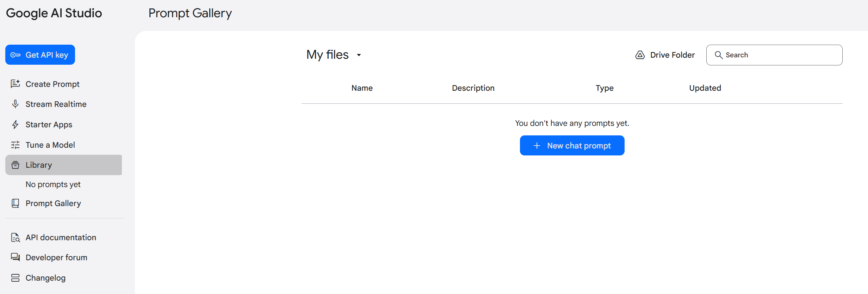Click the Tune a Model sliders icon
868x294 pixels.
[x=15, y=145]
